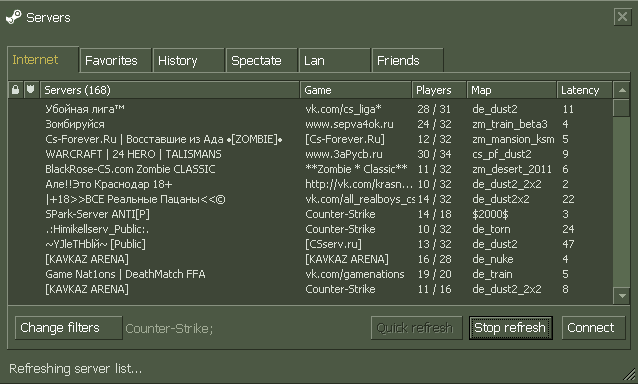Select '.:Himikellserv_Public:.' server
This screenshot has height=384, width=638.
[x=310, y=229]
